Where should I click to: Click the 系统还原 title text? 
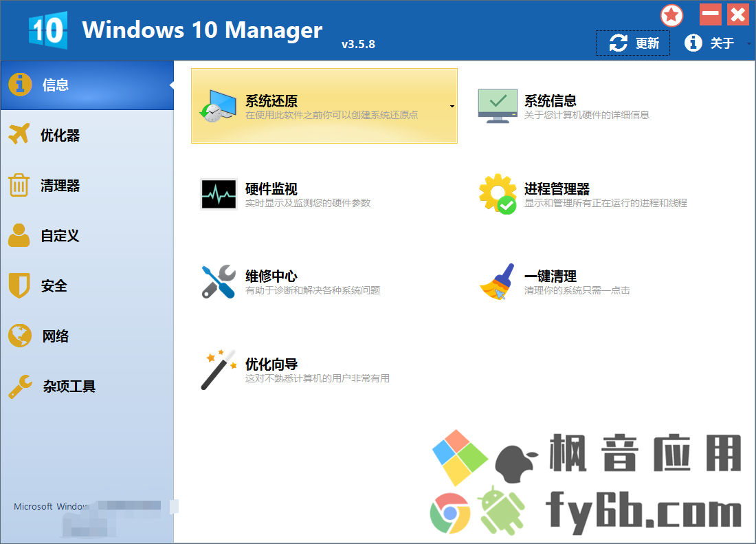click(271, 101)
